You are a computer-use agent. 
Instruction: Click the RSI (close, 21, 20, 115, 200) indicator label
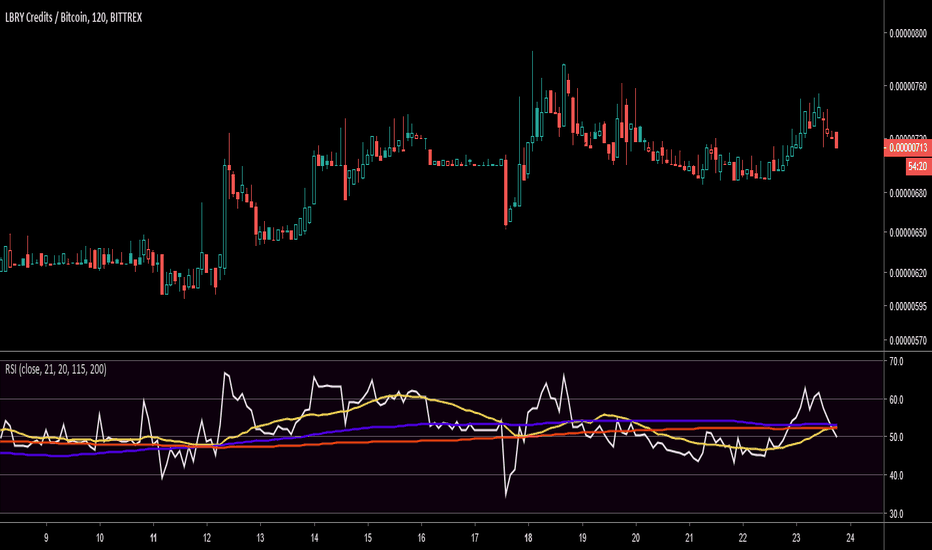(x=56, y=369)
